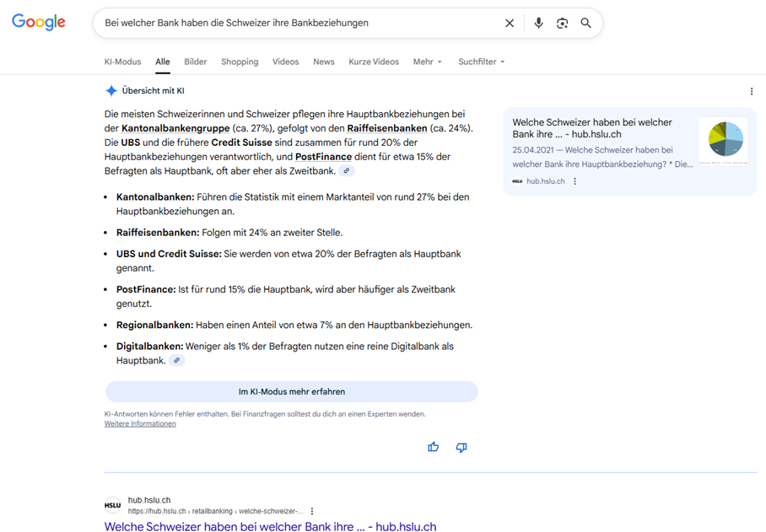Image resolution: width=766 pixels, height=532 pixels.
Task: Click the magnifying glass search icon
Action: [585, 24]
